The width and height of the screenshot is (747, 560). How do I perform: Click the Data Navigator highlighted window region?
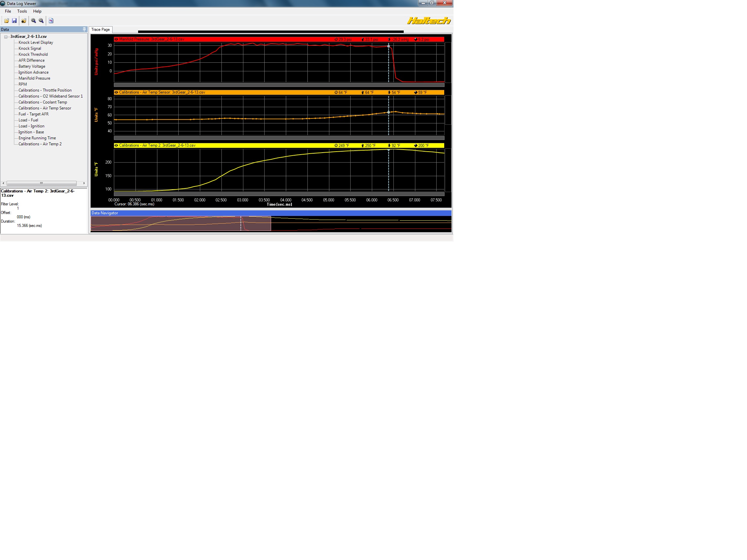pos(181,224)
